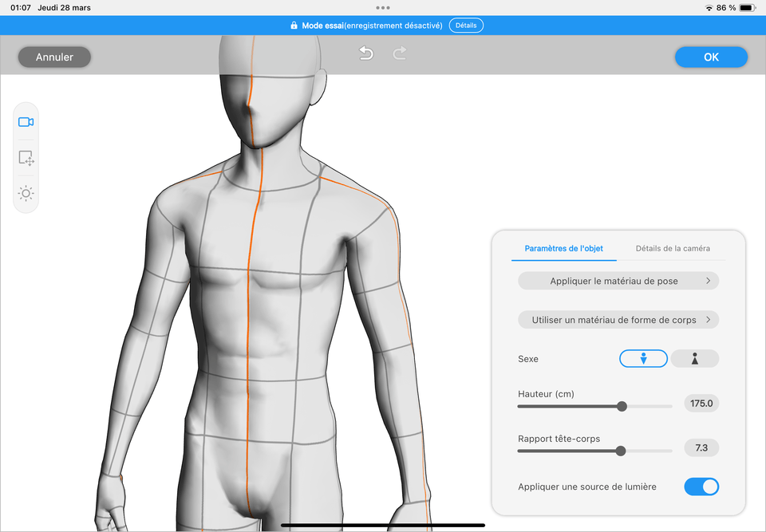
Task: Select the camera view tool icon
Action: (26, 122)
